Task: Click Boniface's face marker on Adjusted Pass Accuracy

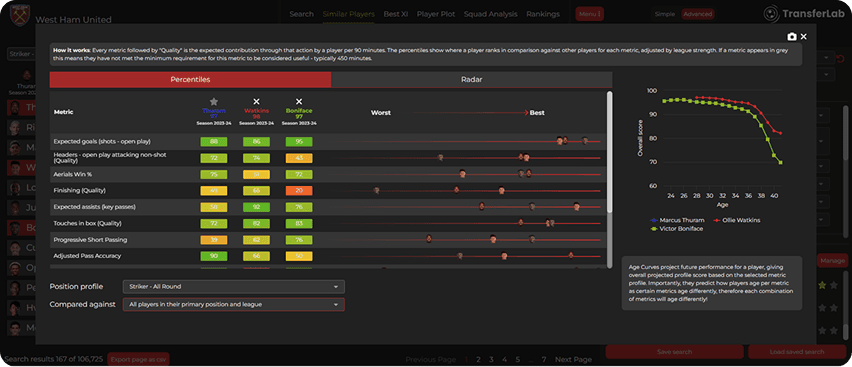Action: [460, 256]
